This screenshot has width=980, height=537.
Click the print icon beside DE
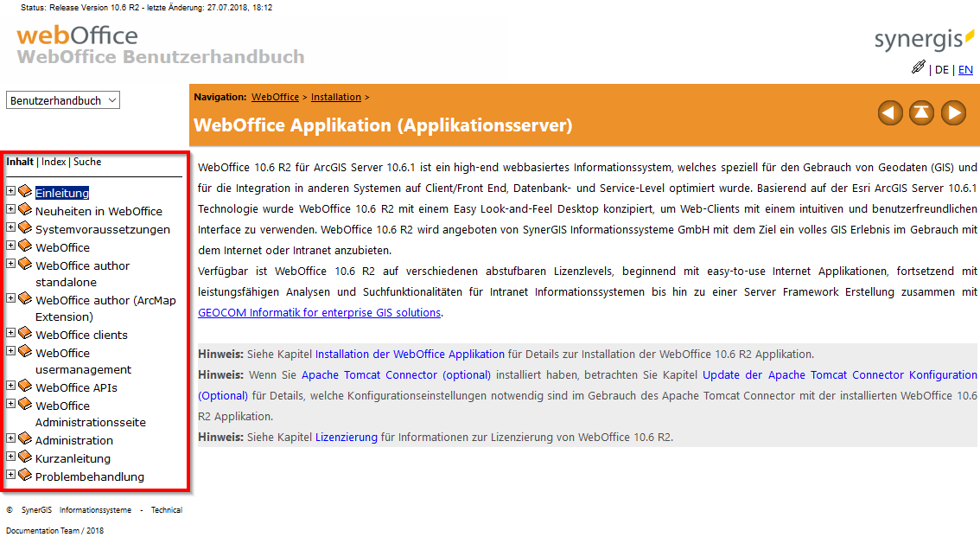point(918,67)
